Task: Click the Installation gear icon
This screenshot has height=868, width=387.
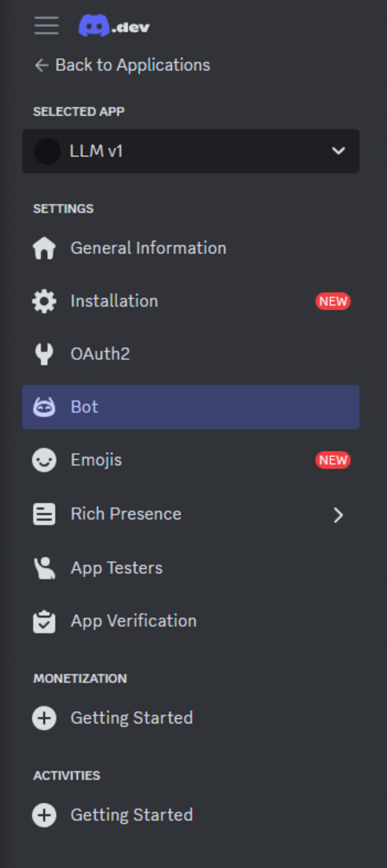Action: (44, 301)
